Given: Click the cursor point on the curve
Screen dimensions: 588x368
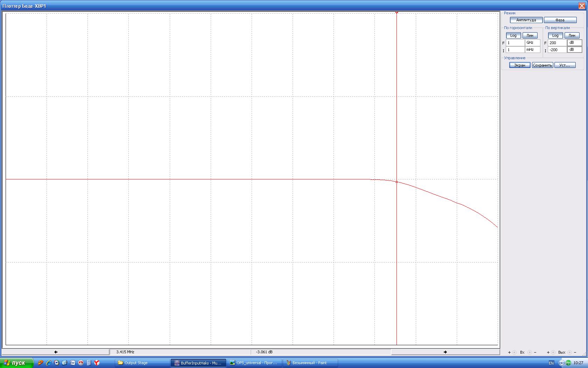Looking at the screenshot, I should click(397, 182).
